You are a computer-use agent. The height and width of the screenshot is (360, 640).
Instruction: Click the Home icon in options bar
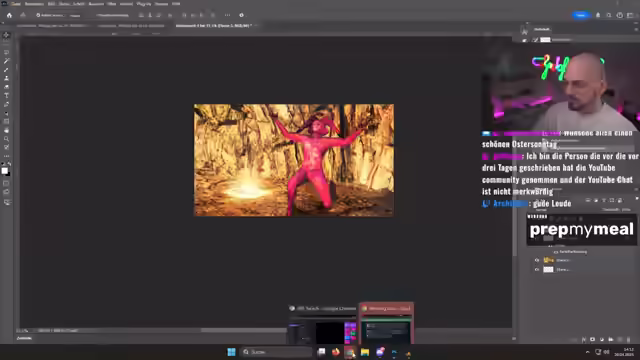pyautogui.click(x=9, y=15)
